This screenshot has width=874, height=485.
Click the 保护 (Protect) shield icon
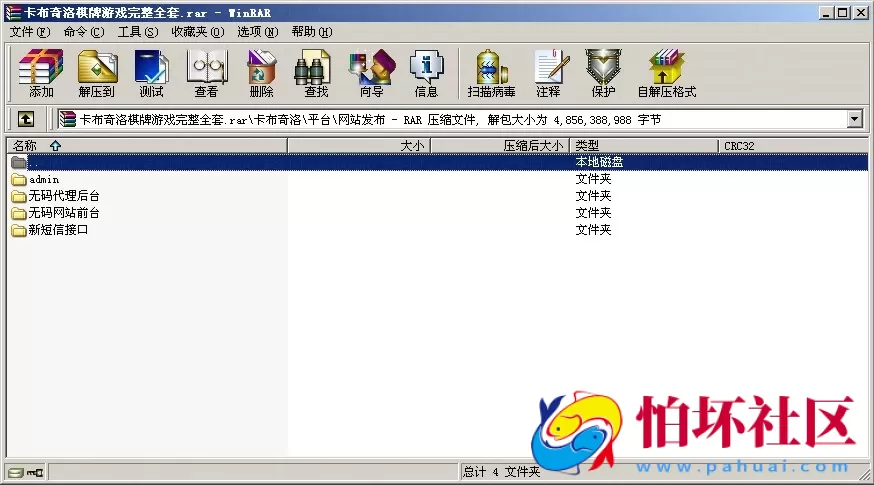pyautogui.click(x=603, y=73)
